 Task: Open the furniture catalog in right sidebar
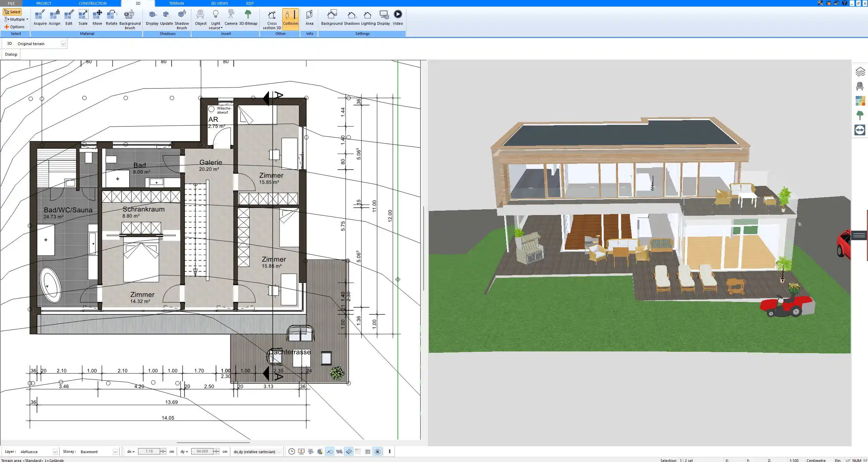pyautogui.click(x=860, y=86)
